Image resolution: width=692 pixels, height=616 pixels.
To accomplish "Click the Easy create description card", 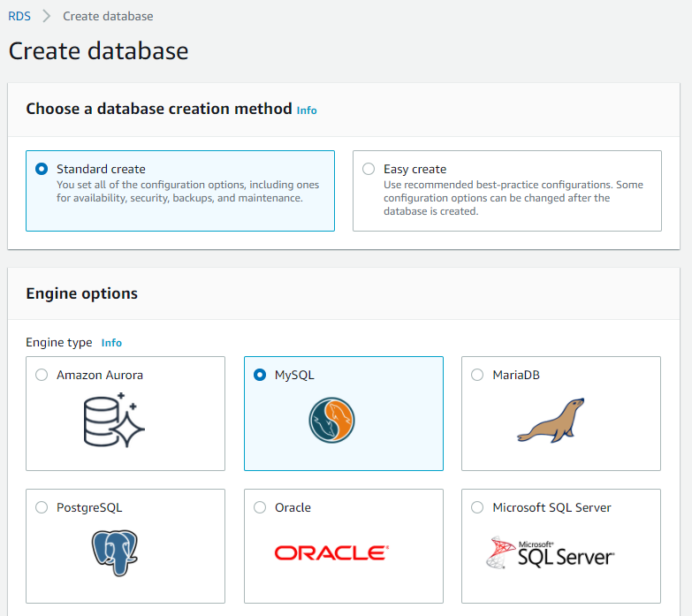I will [x=507, y=191].
